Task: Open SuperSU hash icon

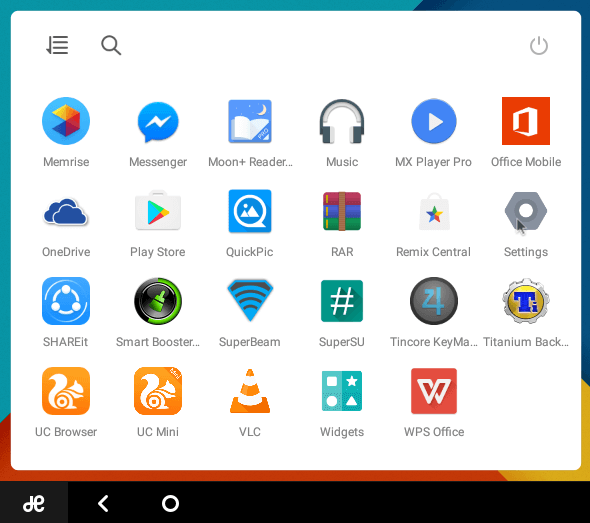Action: click(x=342, y=301)
